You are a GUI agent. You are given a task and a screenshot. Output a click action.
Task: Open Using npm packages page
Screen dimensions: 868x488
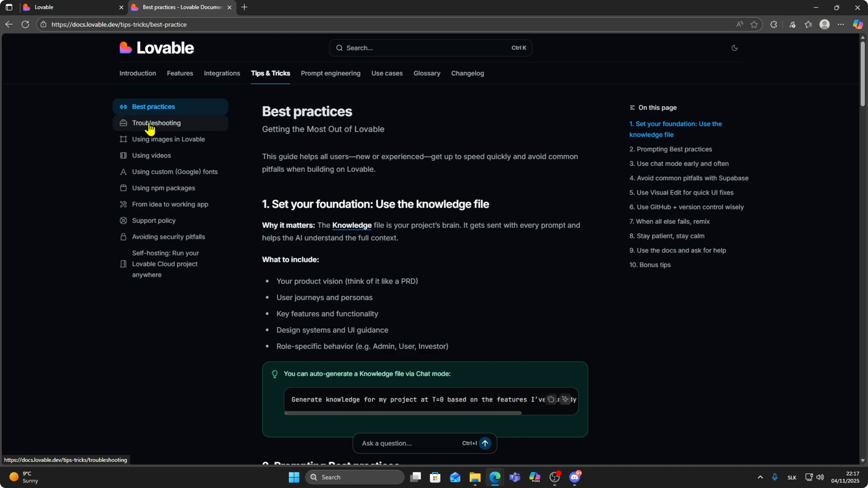click(163, 188)
